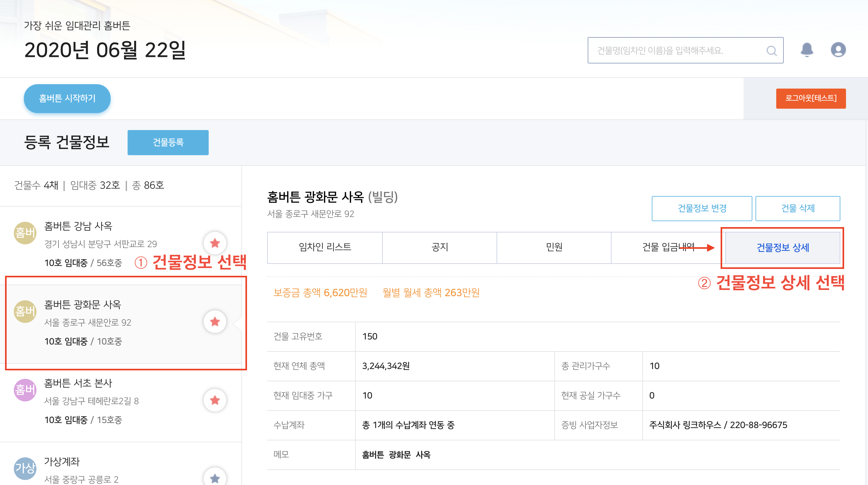Click the search magnifier icon
The image size is (868, 485).
click(x=771, y=51)
